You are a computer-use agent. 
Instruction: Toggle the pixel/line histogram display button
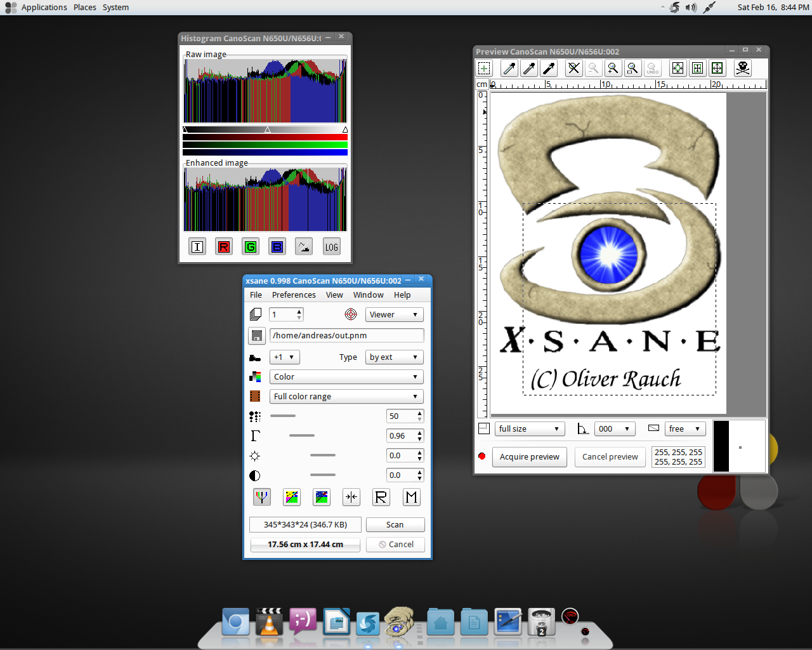(x=304, y=247)
